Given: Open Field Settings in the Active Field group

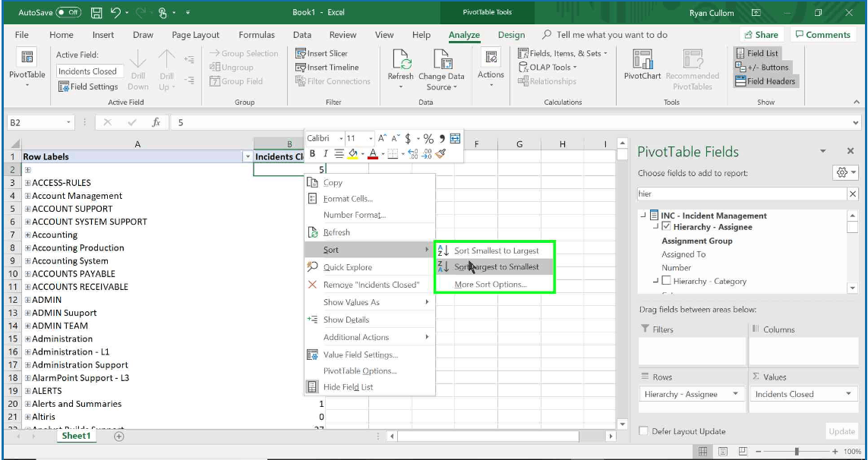Looking at the screenshot, I should [x=88, y=87].
